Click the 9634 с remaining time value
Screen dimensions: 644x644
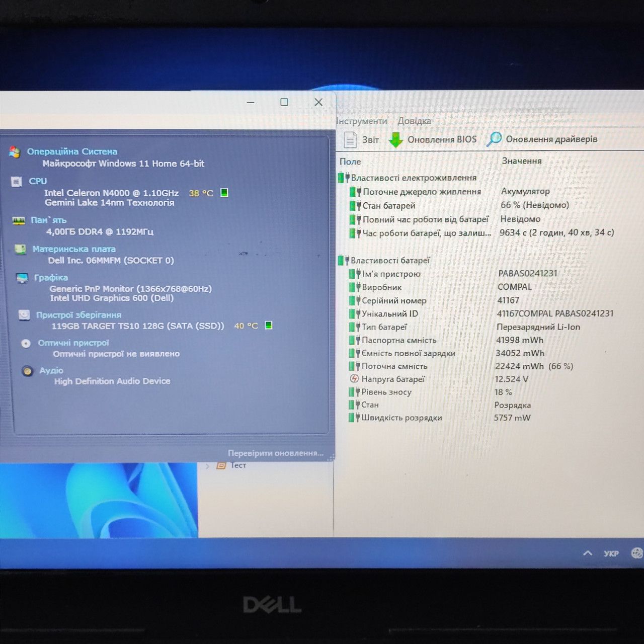tap(557, 232)
